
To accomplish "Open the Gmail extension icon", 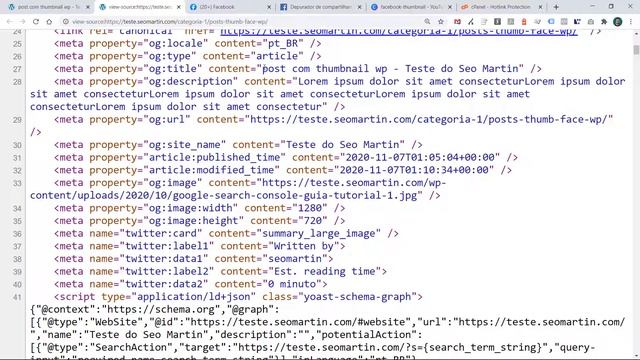I will 458,22.
